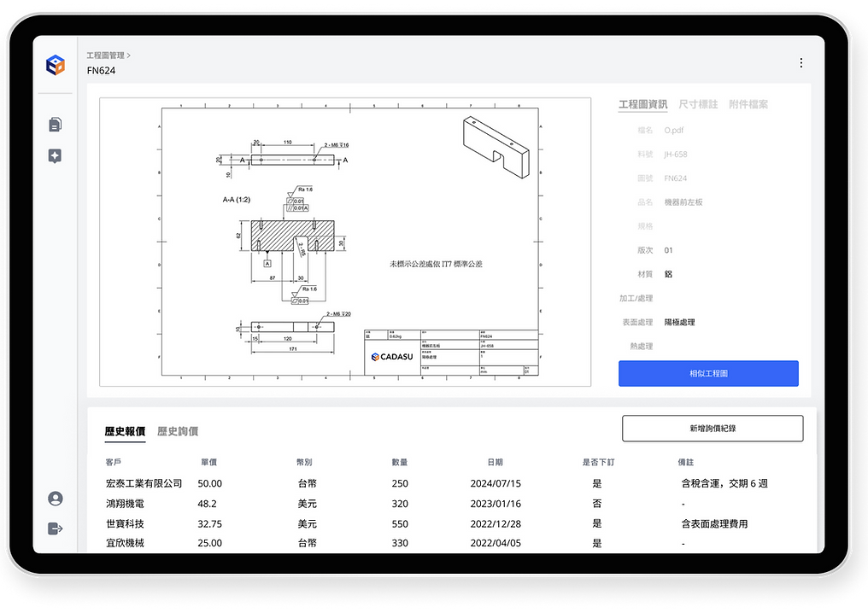Screen dimensions: 868x613
Task: Select the 工程圖資訊 tab
Action: (642, 104)
